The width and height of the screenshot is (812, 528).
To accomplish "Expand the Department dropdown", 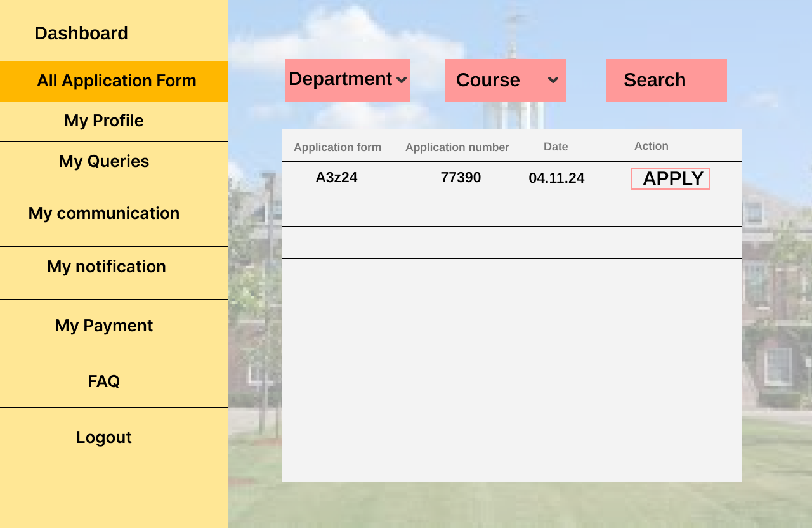I will pyautogui.click(x=348, y=80).
